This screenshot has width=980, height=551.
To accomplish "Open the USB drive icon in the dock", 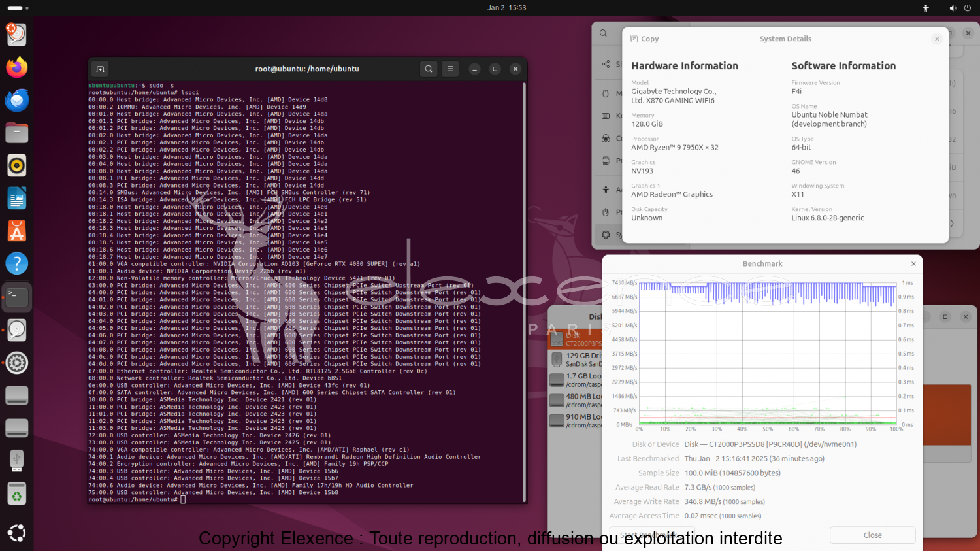I will (16, 460).
